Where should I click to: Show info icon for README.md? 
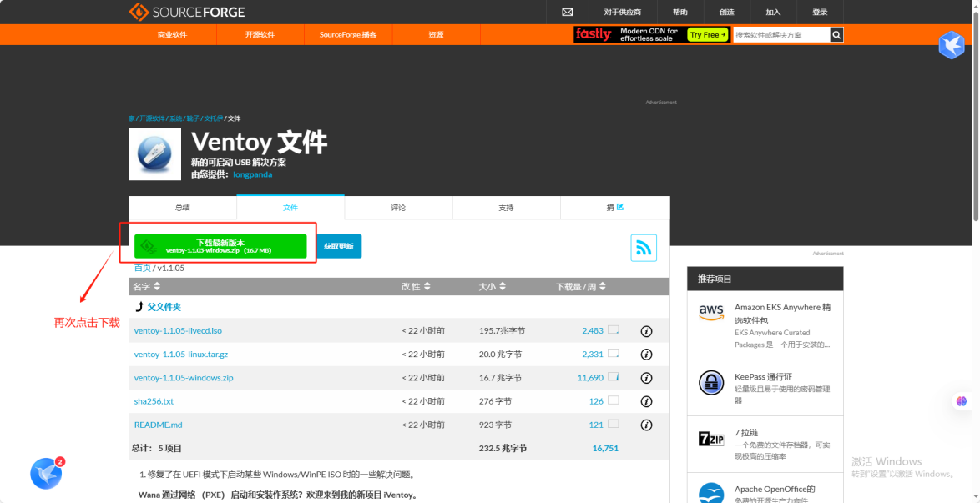point(646,425)
